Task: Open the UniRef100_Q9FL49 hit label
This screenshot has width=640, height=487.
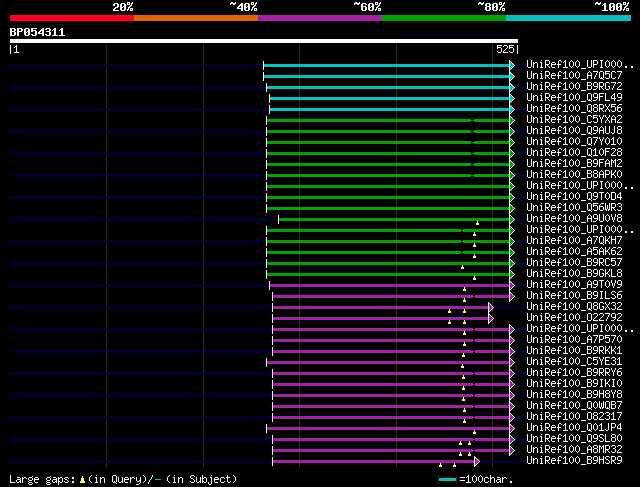Action: point(574,98)
